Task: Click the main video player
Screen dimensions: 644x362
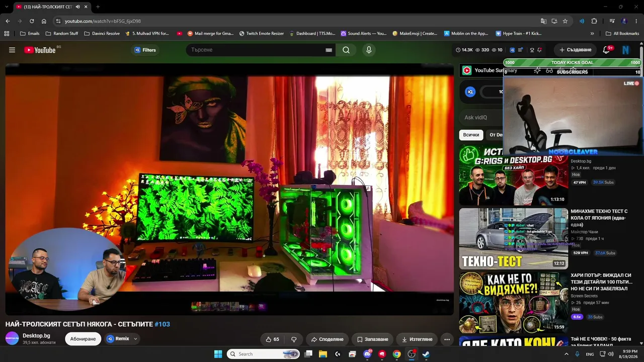Action: [x=229, y=189]
